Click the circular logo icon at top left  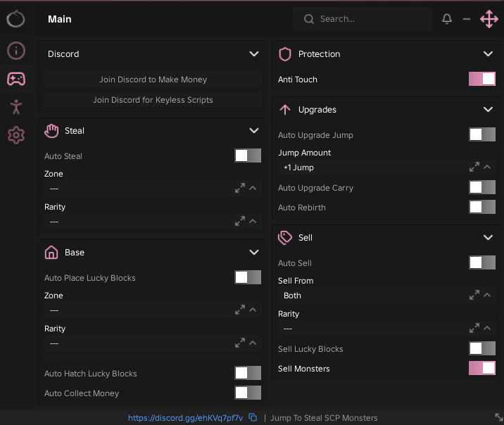tap(15, 19)
